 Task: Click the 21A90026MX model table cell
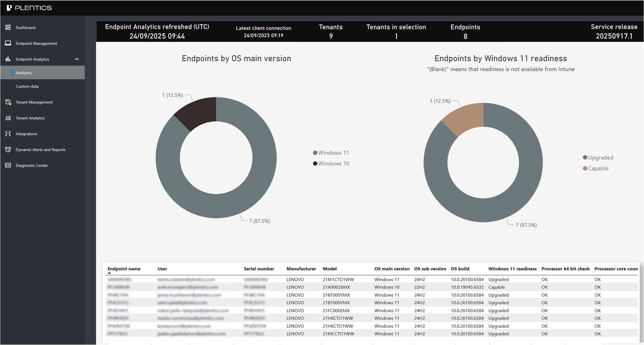336,287
